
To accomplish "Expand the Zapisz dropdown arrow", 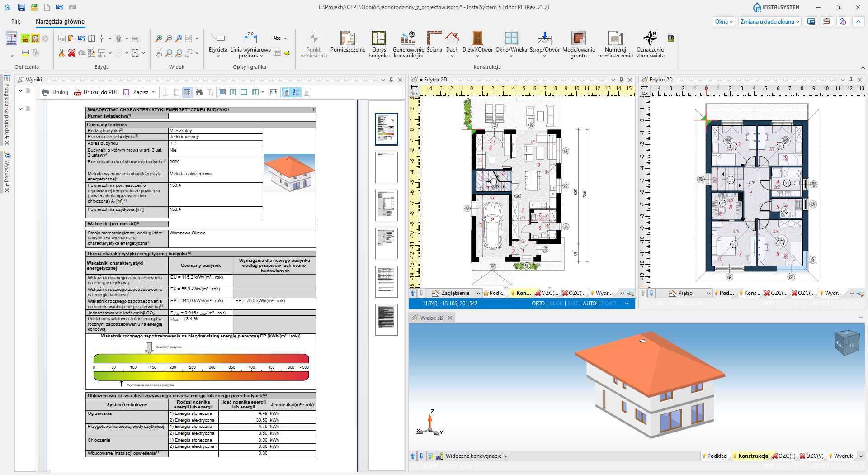I will (x=153, y=92).
